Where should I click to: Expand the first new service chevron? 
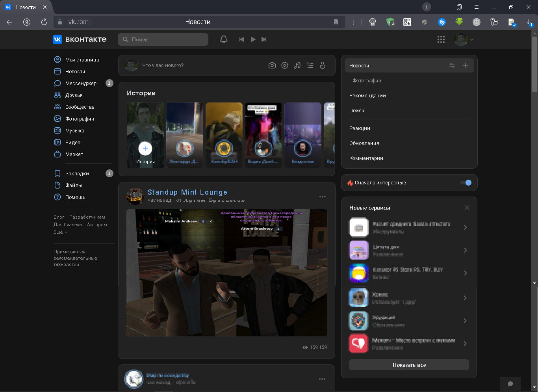tap(465, 227)
